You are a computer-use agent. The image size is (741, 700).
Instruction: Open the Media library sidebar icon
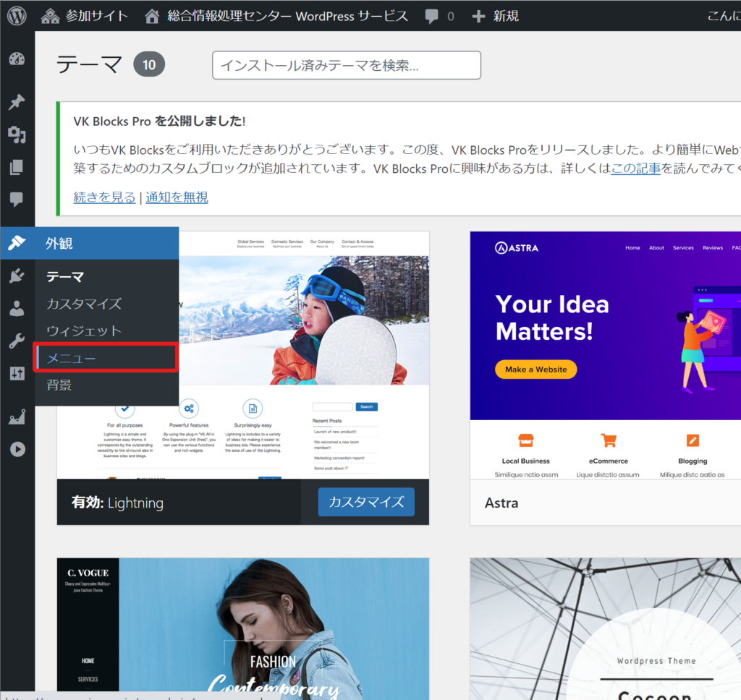tap(17, 135)
